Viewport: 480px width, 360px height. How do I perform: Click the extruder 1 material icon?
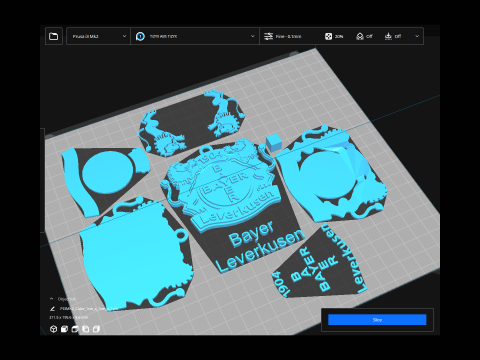[x=140, y=36]
